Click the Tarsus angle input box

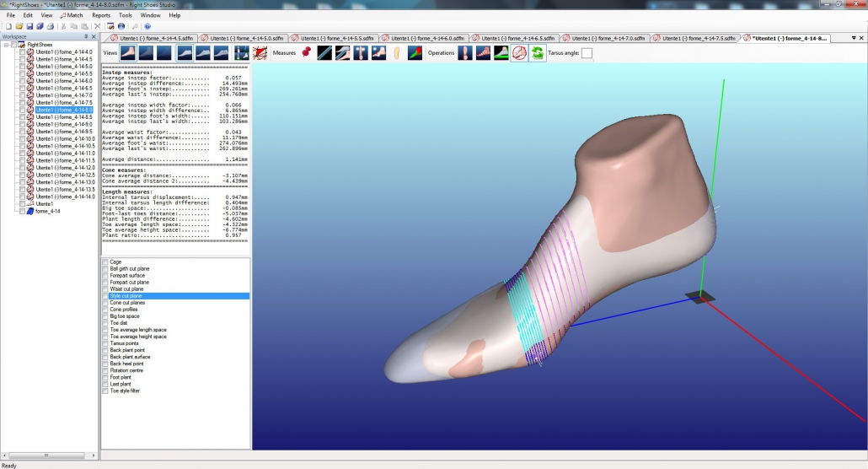(x=587, y=53)
